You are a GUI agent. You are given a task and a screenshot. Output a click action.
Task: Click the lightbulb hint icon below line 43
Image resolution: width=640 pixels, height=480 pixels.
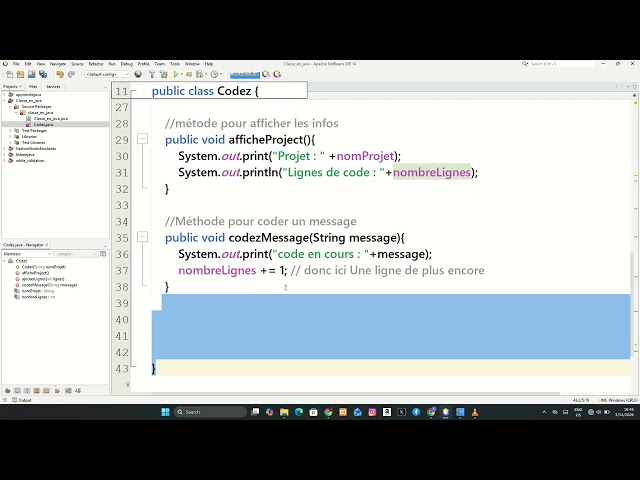coord(128,384)
